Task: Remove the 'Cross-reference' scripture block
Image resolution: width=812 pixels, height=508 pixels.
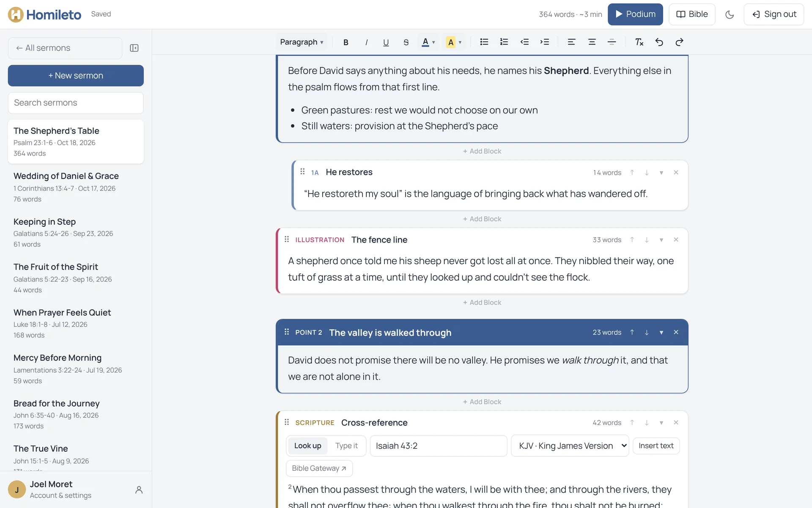Action: (676, 422)
